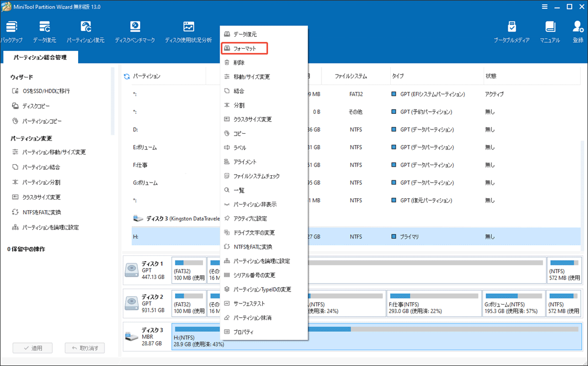
Task: Choose 削除 from the context menu
Action: pos(239,62)
